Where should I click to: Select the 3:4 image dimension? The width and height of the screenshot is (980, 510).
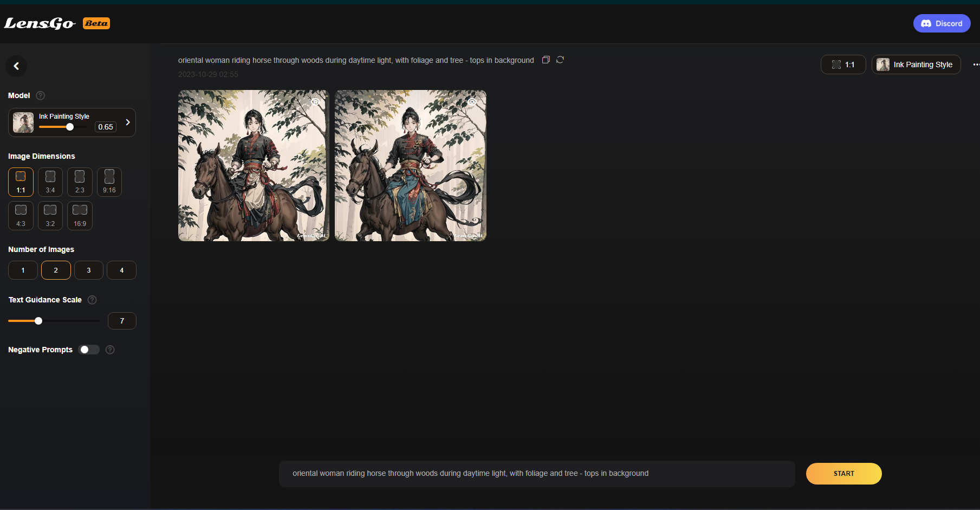pyautogui.click(x=50, y=182)
